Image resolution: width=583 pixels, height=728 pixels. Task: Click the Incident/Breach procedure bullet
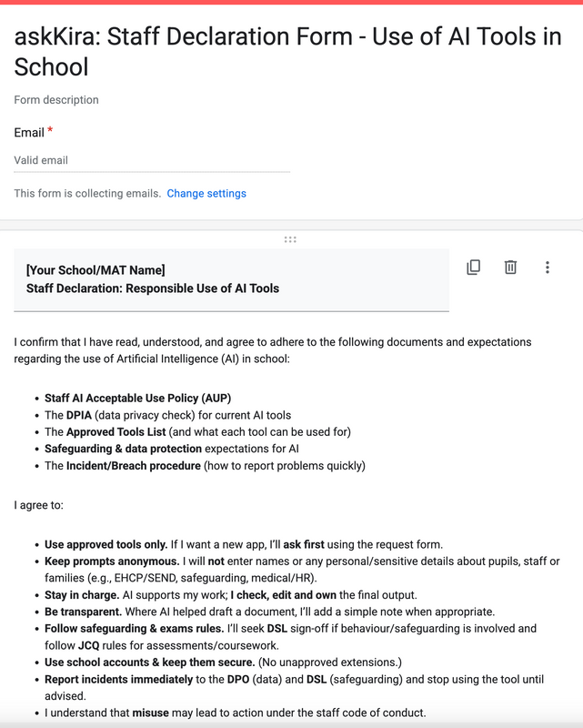[205, 466]
